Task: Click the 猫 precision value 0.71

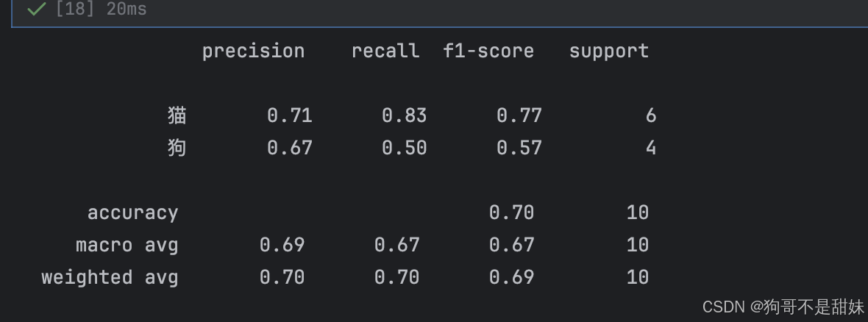Action: click(x=290, y=115)
